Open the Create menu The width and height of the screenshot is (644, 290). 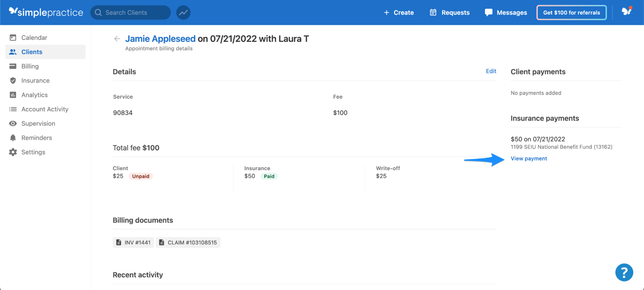point(399,12)
